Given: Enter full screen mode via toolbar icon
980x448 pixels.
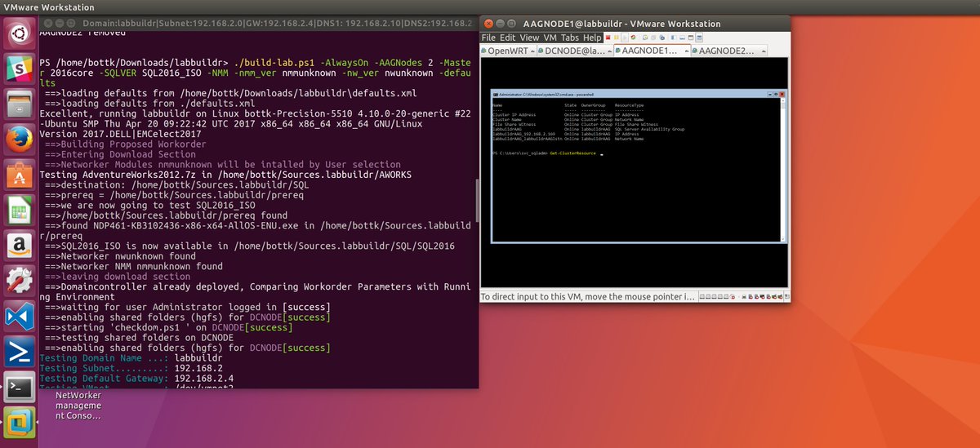Looking at the screenshot, I should [691, 38].
